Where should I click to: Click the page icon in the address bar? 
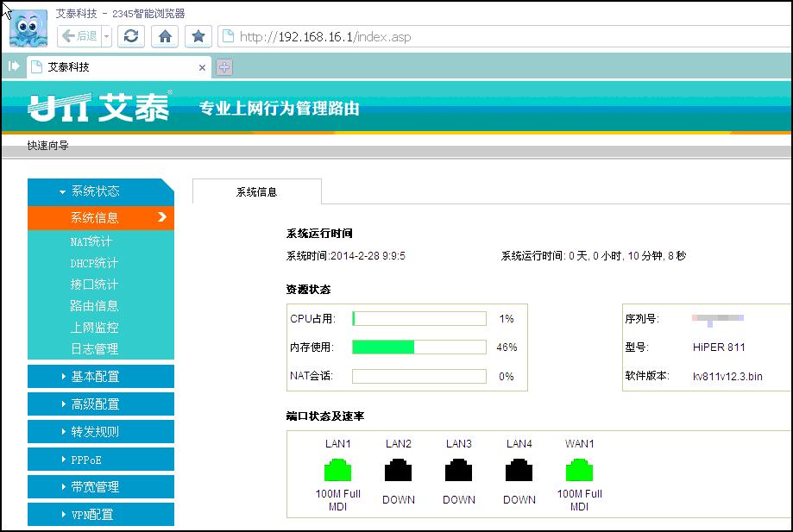pos(229,36)
